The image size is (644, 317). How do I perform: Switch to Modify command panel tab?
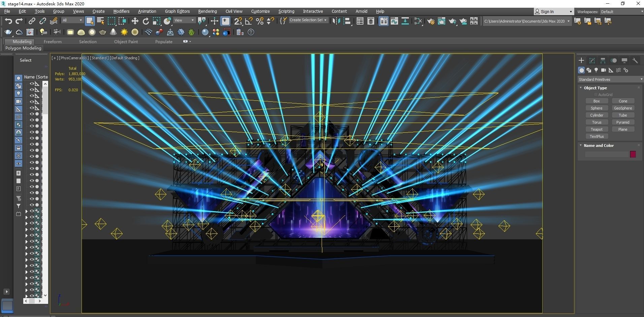click(592, 61)
